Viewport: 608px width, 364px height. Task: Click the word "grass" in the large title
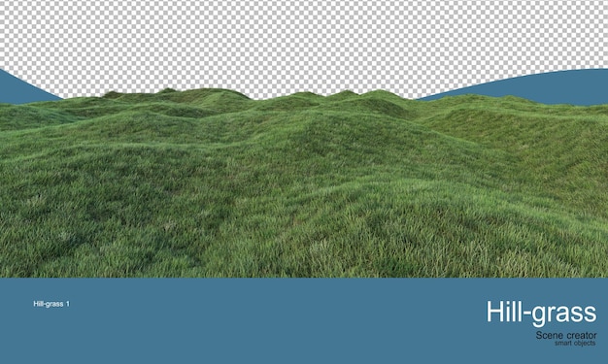tap(564, 315)
